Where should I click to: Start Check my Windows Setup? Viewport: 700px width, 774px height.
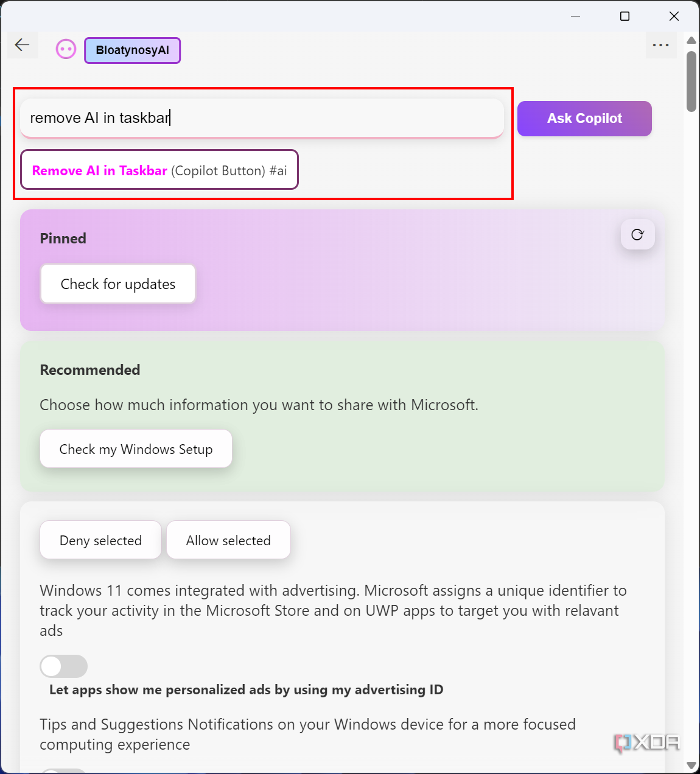tap(136, 448)
